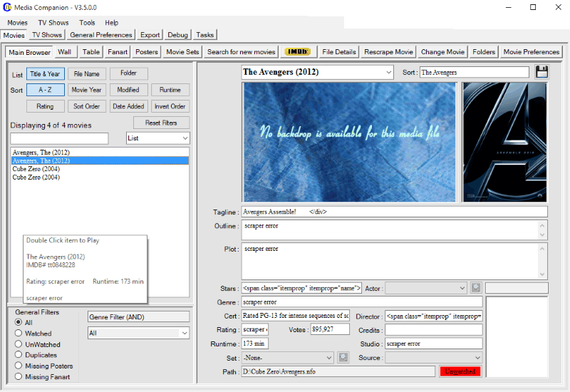The image size is (570, 392).
Task: Click the icon button beside Set dropdown
Action: [x=343, y=358]
